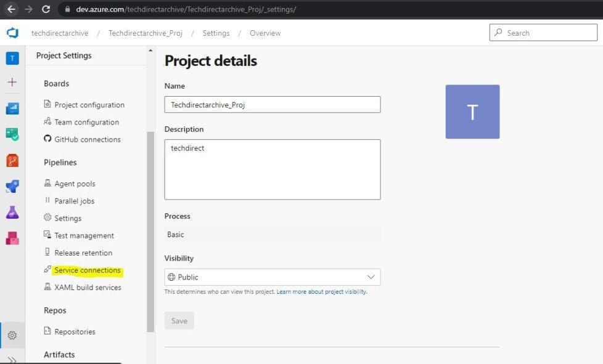The width and height of the screenshot is (603, 364).
Task: Open Pipelines icon in left sidebar
Action: pos(12,186)
